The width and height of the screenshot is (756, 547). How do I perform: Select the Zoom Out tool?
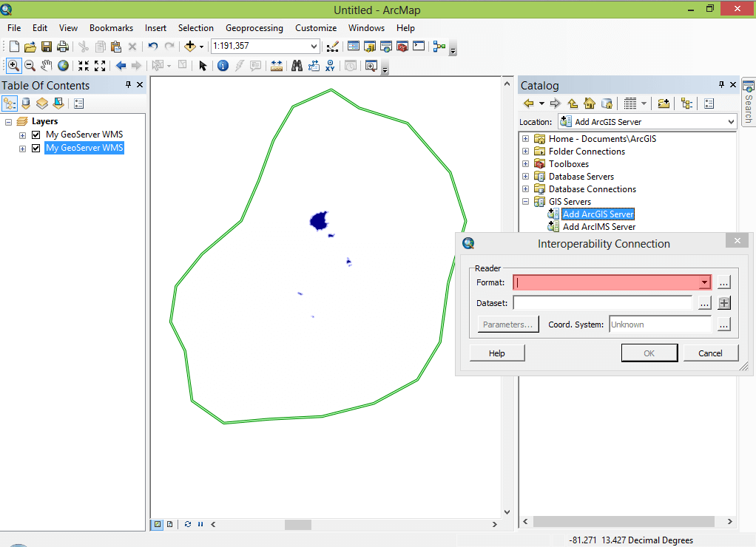pos(30,66)
